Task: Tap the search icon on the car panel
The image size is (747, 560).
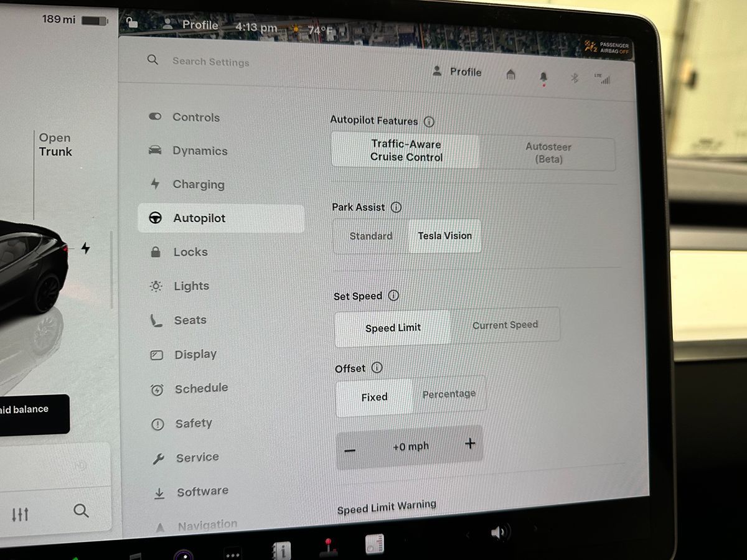Action: coord(81,511)
